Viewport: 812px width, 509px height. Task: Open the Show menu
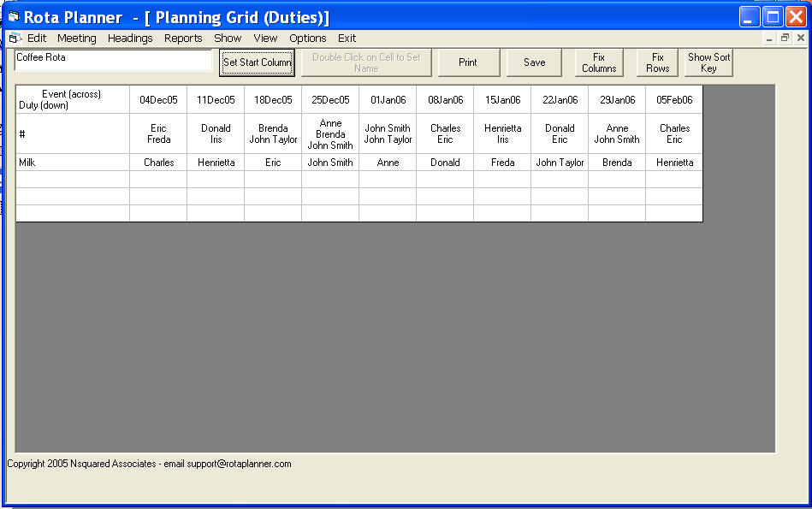tap(227, 38)
